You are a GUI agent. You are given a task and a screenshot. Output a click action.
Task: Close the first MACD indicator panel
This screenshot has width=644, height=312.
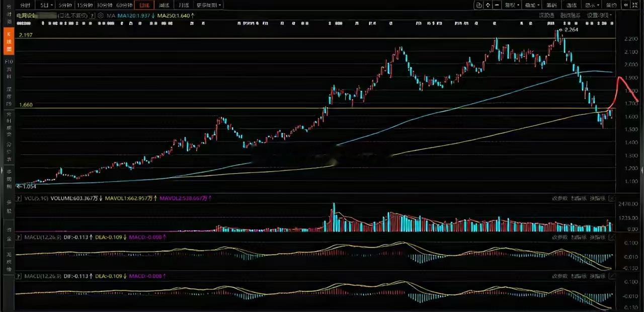click(x=612, y=237)
